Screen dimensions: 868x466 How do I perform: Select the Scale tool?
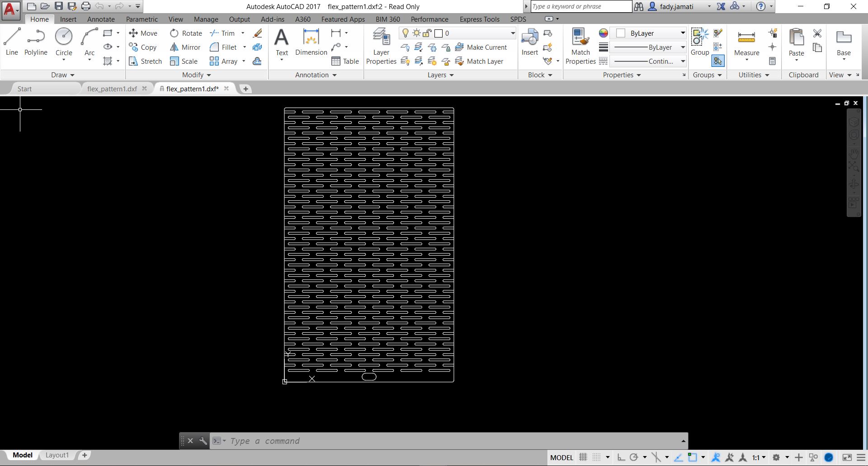184,61
